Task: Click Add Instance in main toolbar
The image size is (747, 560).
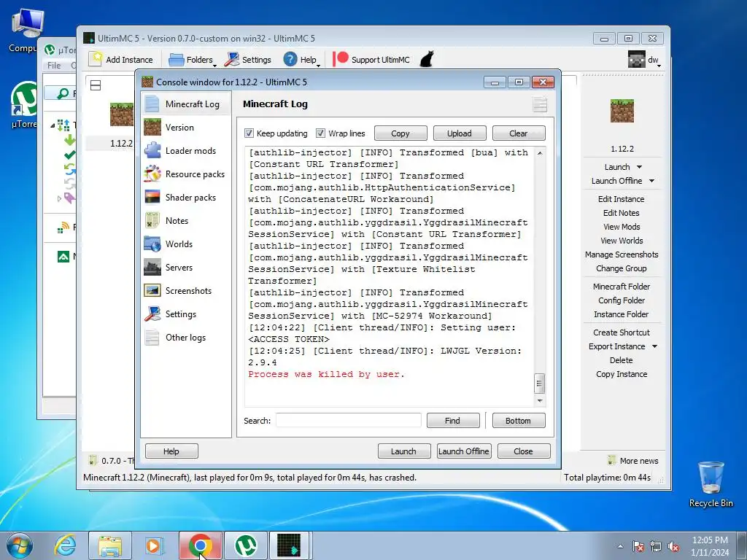Action: 121,60
